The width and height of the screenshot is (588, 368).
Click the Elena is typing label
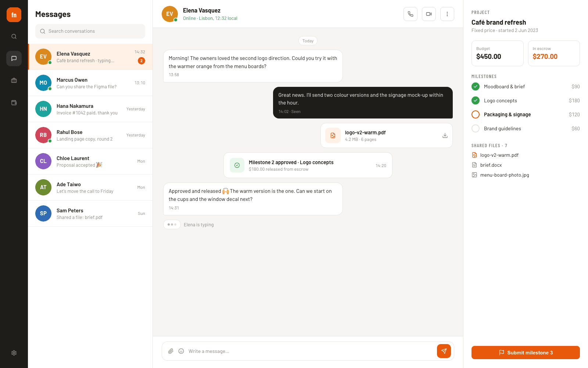(x=198, y=225)
